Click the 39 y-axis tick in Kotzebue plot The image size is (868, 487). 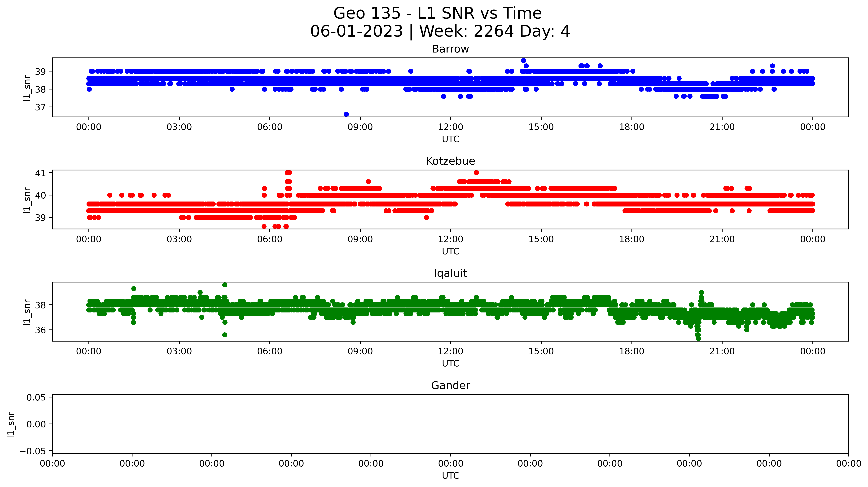click(x=40, y=218)
